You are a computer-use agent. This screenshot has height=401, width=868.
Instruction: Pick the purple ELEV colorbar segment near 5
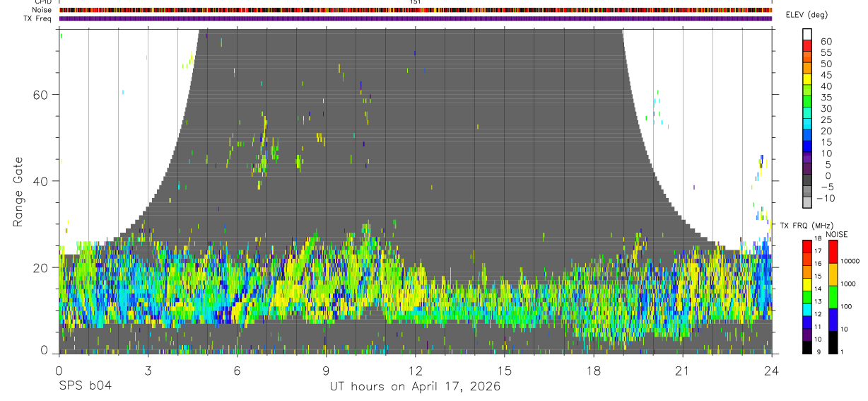807,158
